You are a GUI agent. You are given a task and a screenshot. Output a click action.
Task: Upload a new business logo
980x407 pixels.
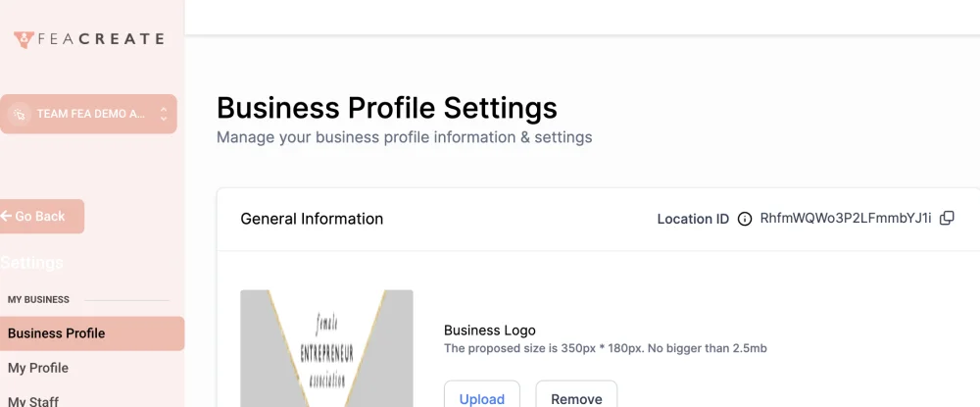point(482,397)
